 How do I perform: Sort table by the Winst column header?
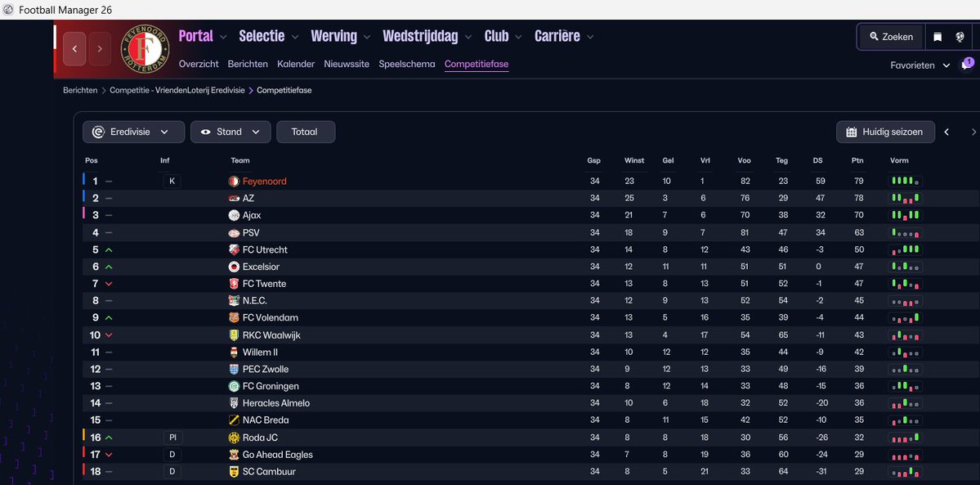633,161
